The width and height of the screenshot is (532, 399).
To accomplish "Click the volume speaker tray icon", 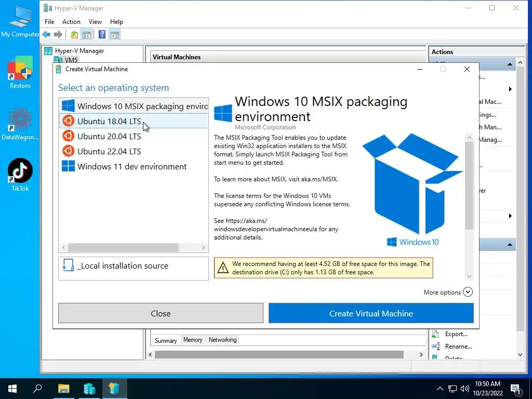I will pos(465,389).
